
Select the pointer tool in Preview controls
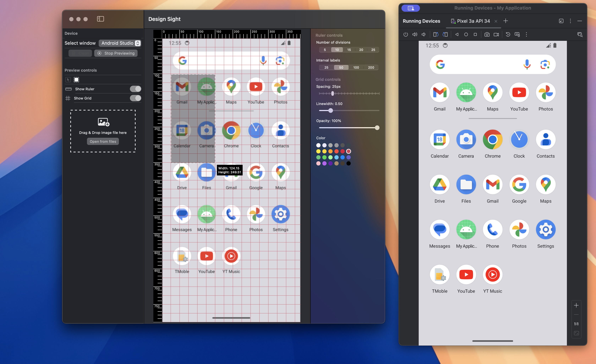(68, 79)
